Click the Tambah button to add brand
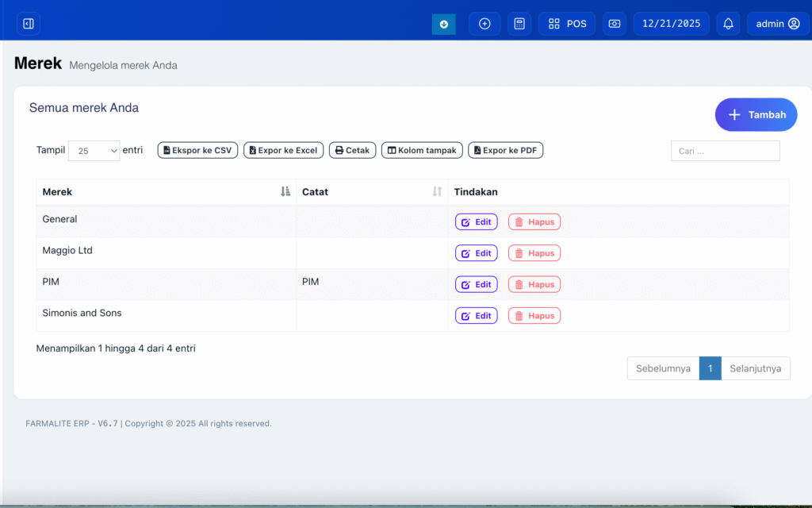This screenshot has height=508, width=812. tap(756, 115)
